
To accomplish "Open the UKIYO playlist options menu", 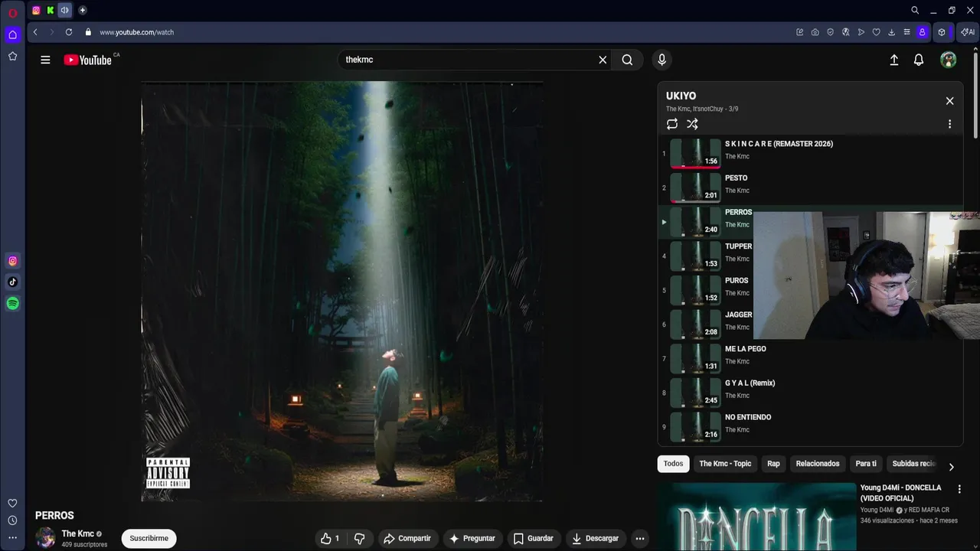I will coord(949,124).
